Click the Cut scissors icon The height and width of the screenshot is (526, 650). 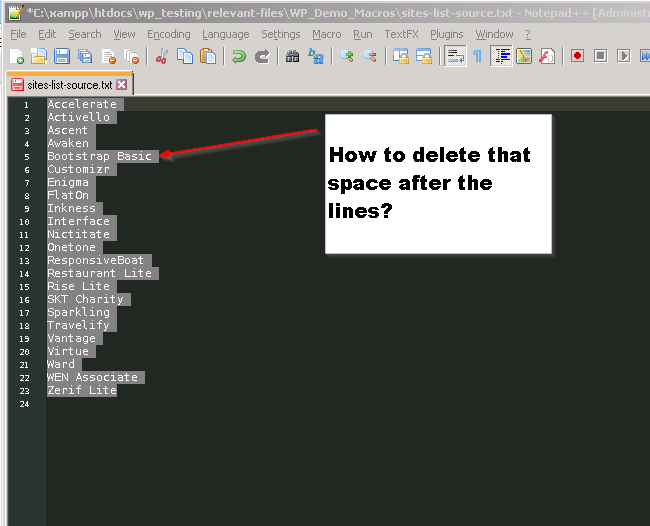(x=162, y=56)
